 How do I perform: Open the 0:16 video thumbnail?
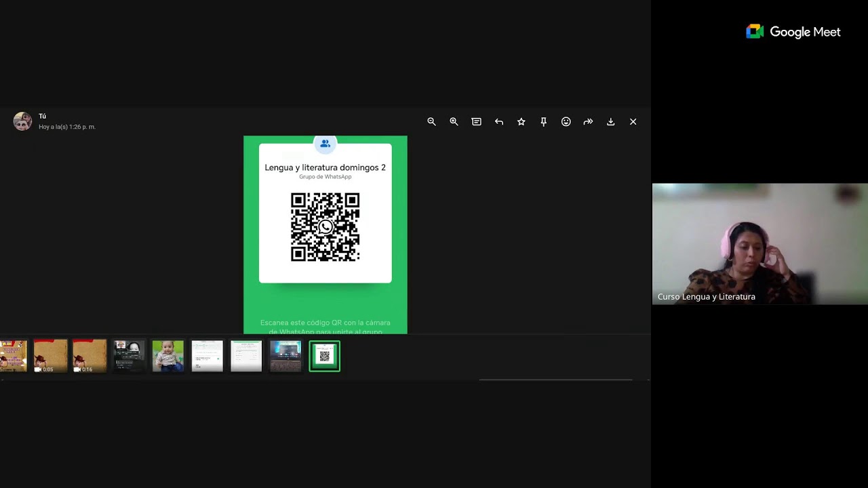[x=90, y=356]
